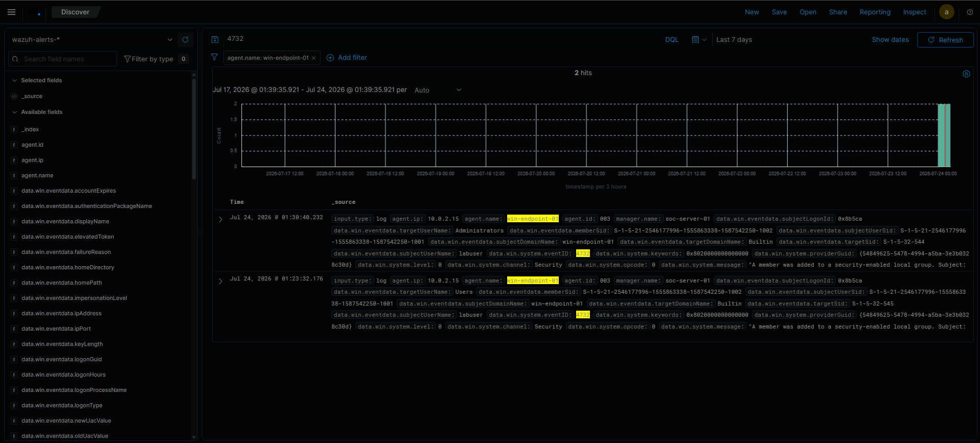This screenshot has height=443, width=980.
Task: Remove the agent.name win-endpoint-01 filter
Action: coord(314,58)
